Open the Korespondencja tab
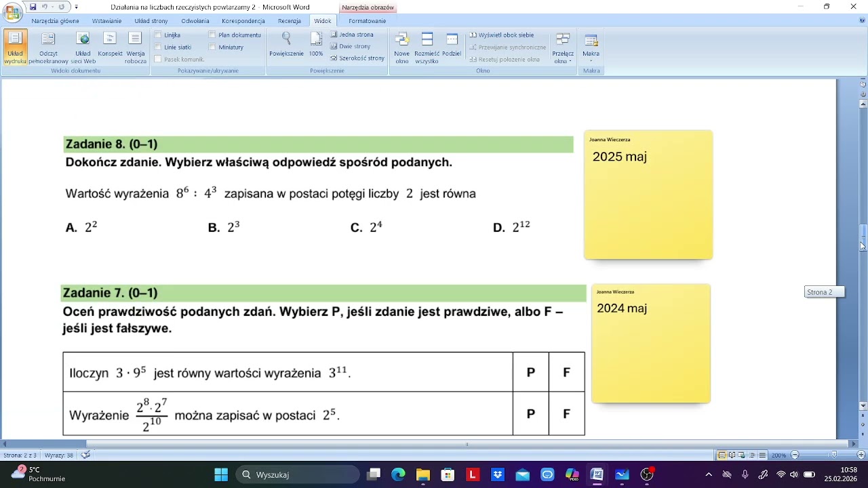The width and height of the screenshot is (868, 488). point(243,21)
